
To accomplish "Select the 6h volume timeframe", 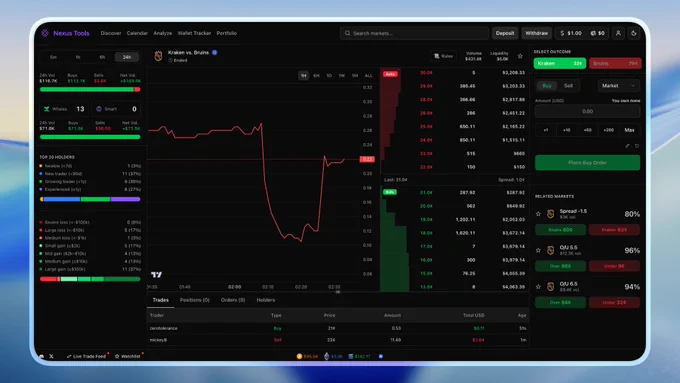I will point(102,57).
